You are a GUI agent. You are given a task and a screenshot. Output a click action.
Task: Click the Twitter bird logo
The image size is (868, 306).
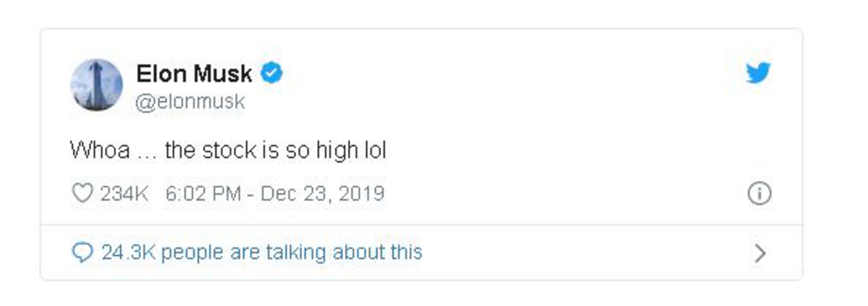[x=758, y=73]
